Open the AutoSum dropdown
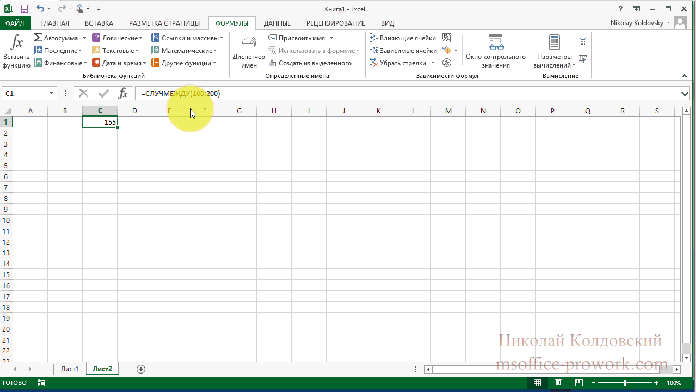The width and height of the screenshot is (696, 392). (84, 38)
